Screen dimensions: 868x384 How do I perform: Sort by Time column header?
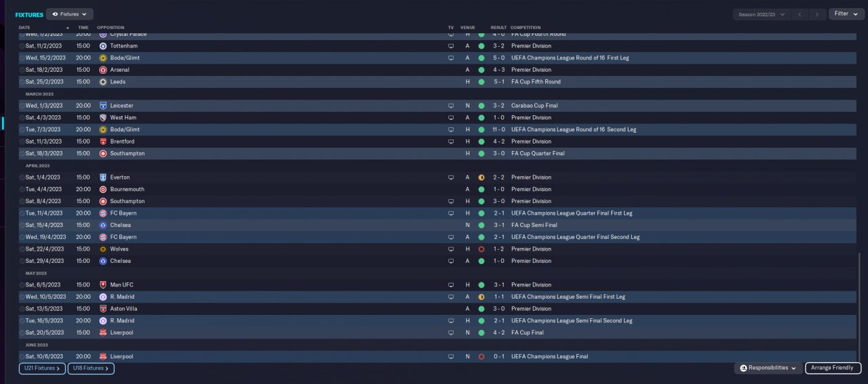(83, 28)
